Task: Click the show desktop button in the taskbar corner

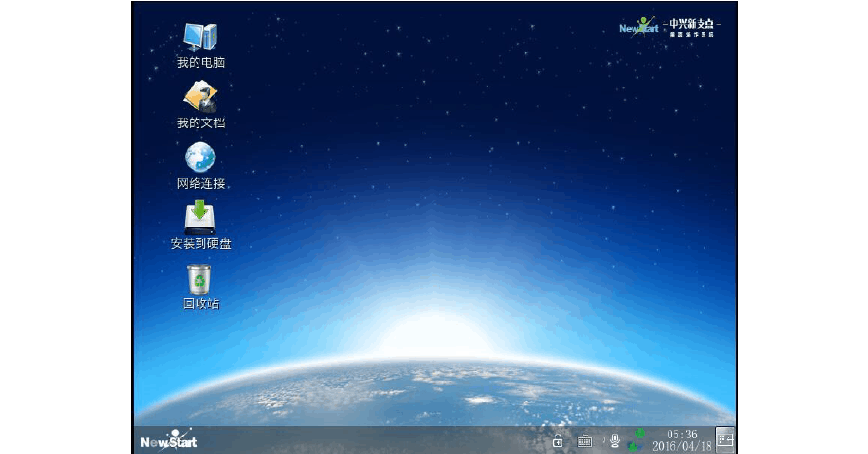Action: pyautogui.click(x=725, y=439)
